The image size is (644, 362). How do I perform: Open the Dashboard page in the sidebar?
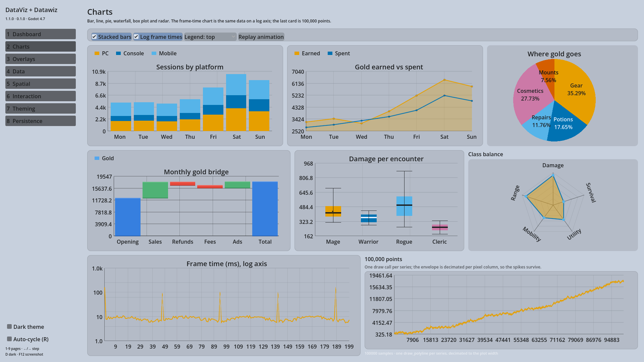click(41, 34)
